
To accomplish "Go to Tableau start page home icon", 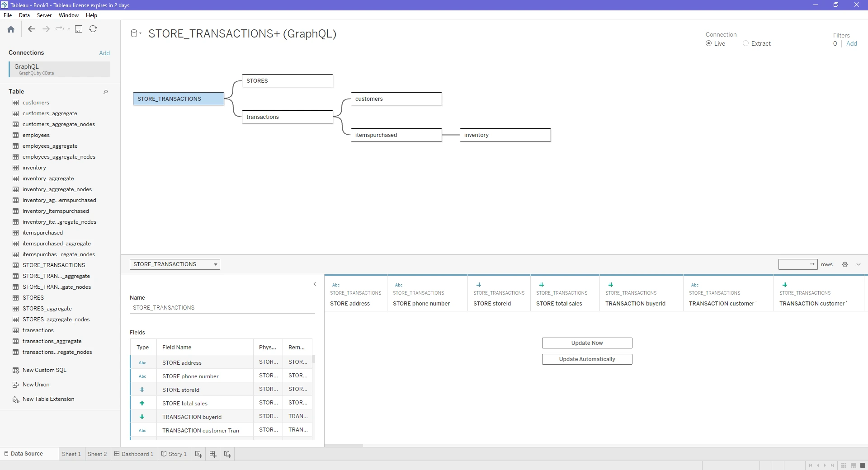I will [x=11, y=29].
